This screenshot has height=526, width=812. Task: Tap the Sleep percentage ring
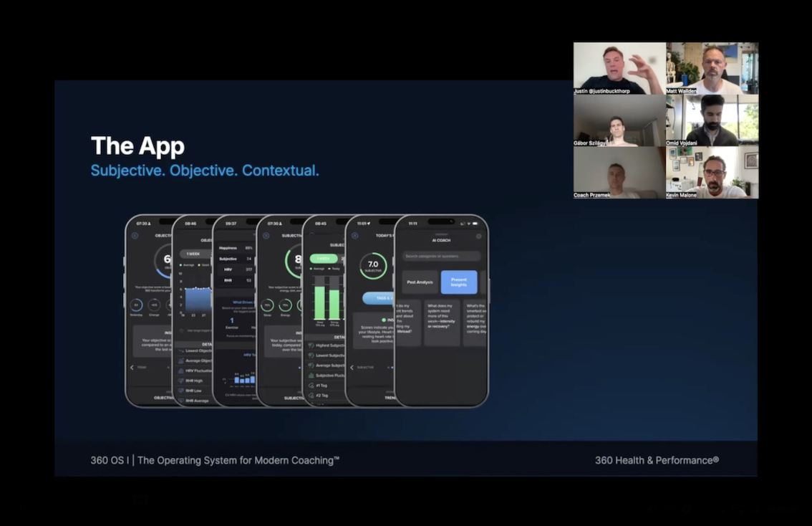pyautogui.click(x=268, y=305)
